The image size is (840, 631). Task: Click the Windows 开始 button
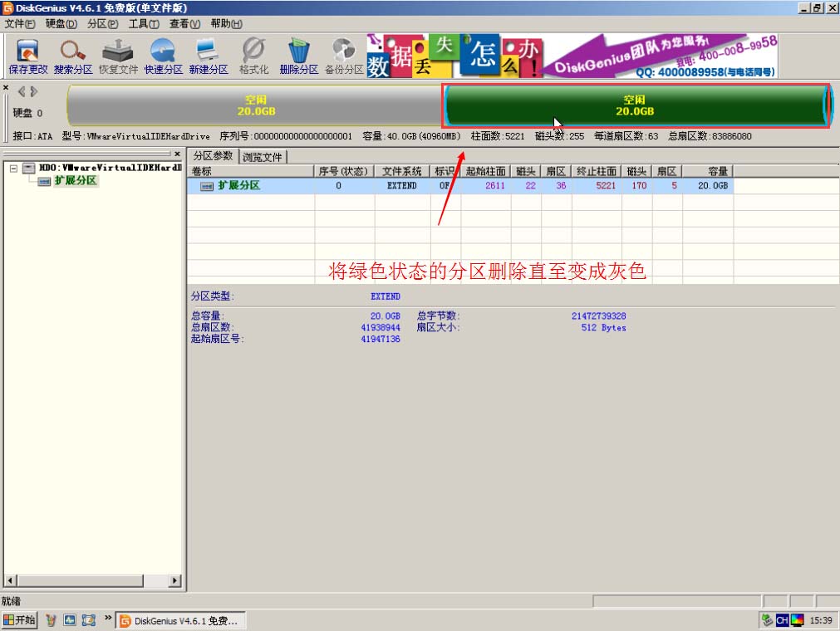point(18,619)
